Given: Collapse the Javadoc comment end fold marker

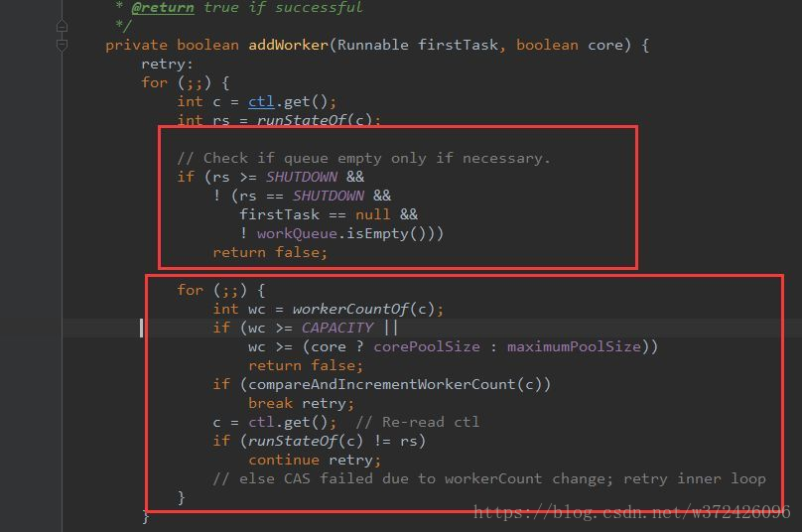Looking at the screenshot, I should [x=62, y=26].
